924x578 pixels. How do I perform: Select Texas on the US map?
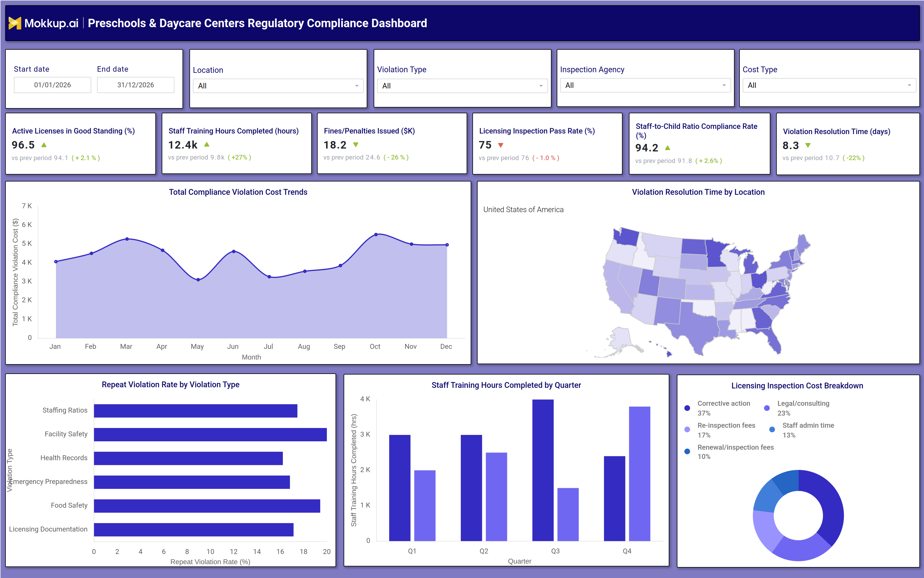tap(695, 325)
